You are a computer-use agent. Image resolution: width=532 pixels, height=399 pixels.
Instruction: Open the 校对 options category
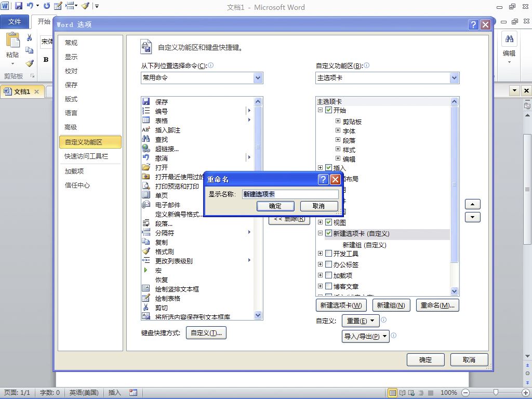point(71,71)
